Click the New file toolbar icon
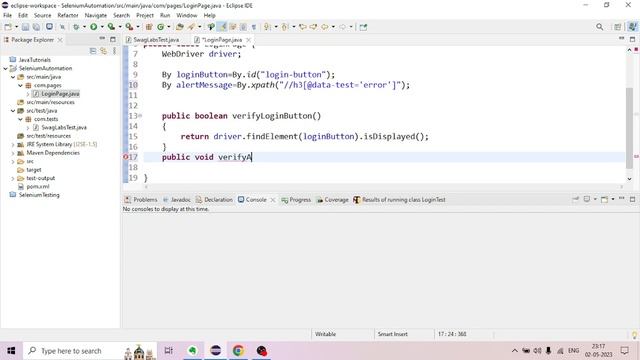This screenshot has height=360, width=640. coord(8,27)
